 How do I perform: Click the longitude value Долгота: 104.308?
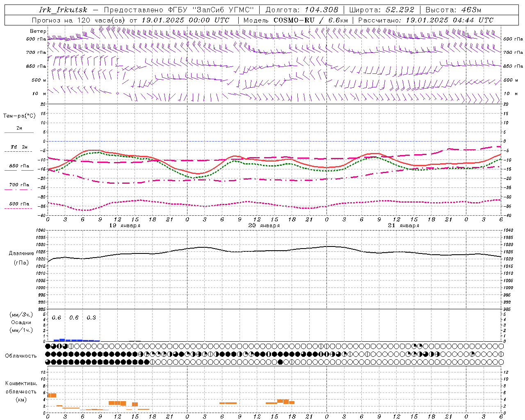[302, 10]
